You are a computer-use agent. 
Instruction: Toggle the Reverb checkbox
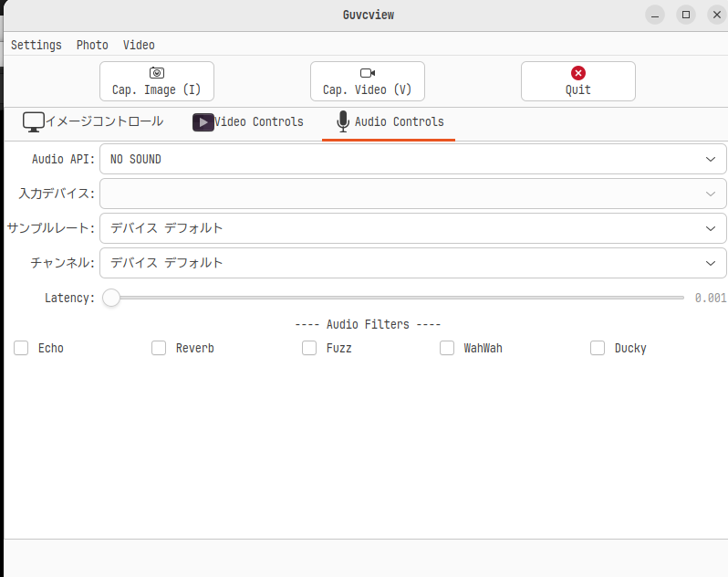(x=159, y=348)
